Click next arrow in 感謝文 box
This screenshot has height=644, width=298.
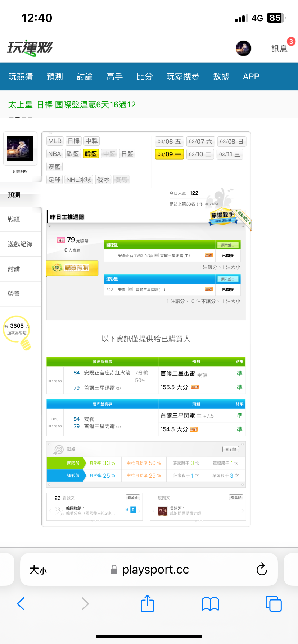243,511
